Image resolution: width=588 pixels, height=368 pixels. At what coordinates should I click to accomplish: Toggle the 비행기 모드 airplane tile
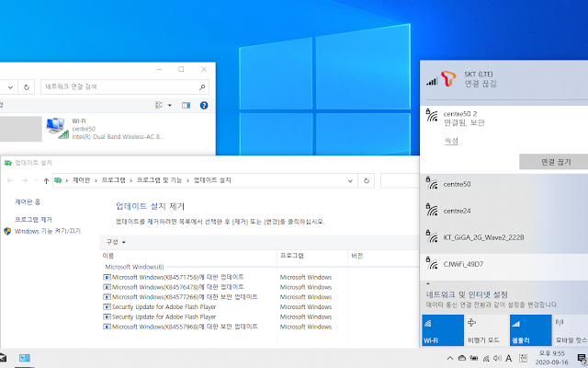coord(486,330)
